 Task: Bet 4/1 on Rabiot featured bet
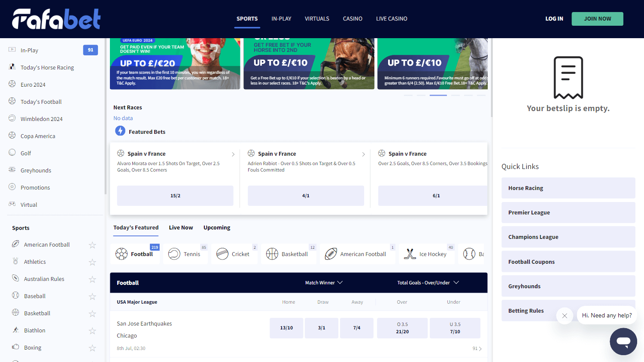pyautogui.click(x=306, y=196)
